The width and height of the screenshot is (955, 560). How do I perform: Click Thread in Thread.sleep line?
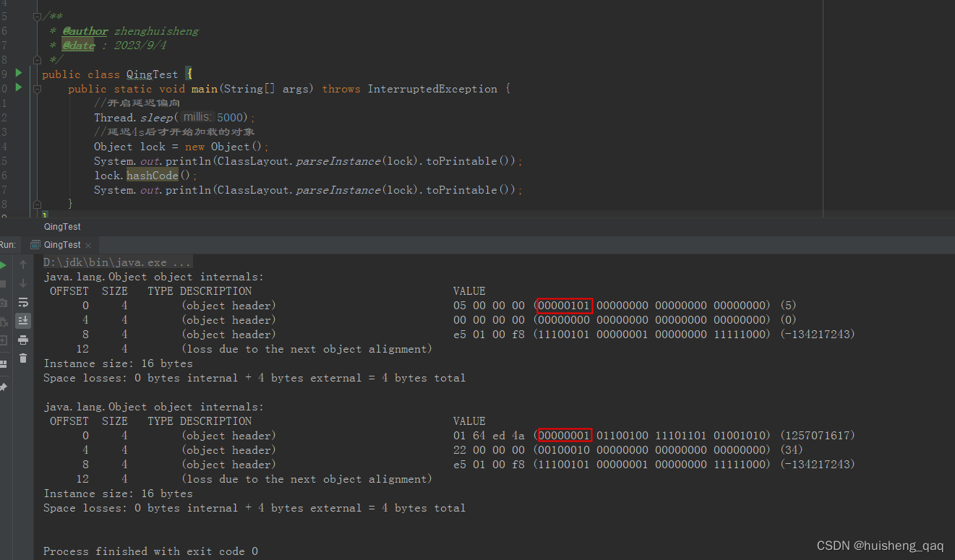pos(114,118)
